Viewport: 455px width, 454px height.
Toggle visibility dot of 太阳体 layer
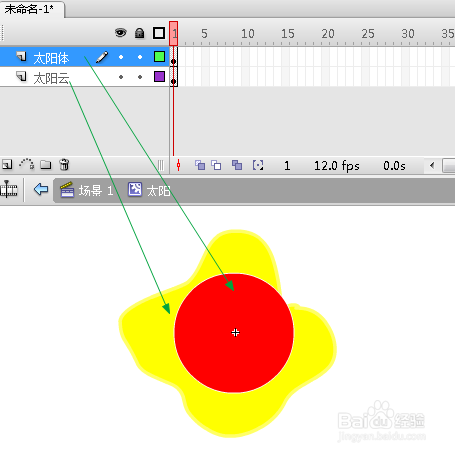pyautogui.click(x=121, y=57)
